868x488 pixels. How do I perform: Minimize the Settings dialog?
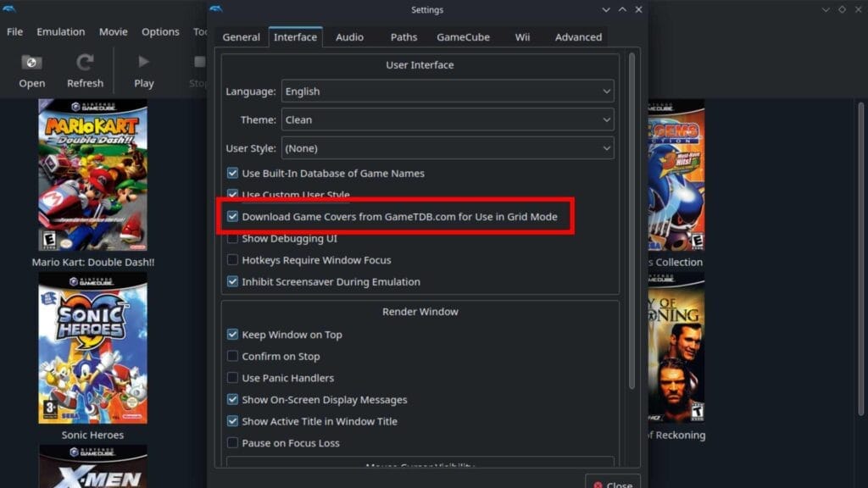(606, 9)
